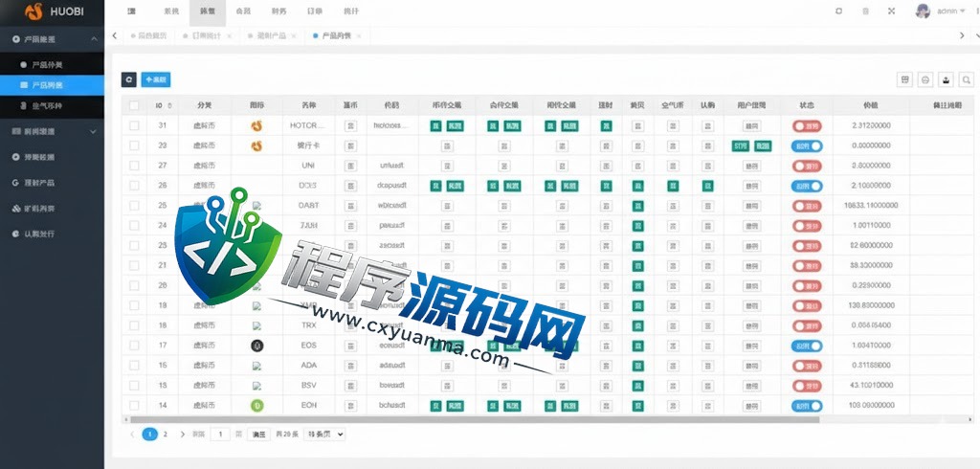Toggle the red status switch in TRX row
This screenshot has width=980, height=469.
[807, 325]
